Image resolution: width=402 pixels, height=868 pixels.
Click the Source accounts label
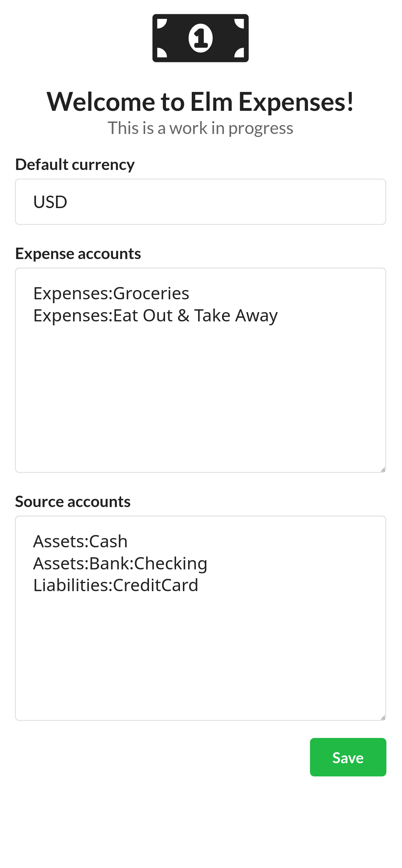[73, 502]
